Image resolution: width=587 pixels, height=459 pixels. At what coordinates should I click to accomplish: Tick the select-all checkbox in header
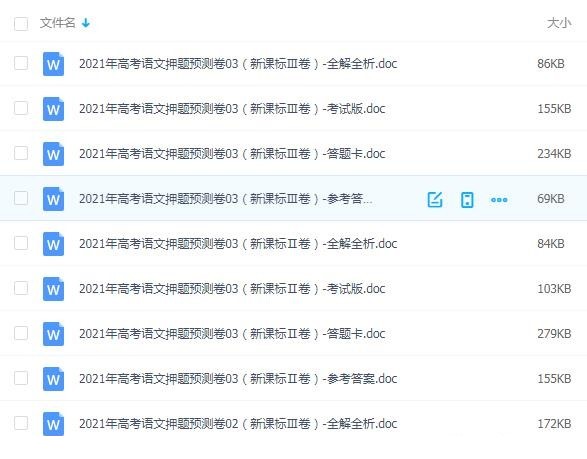(21, 24)
